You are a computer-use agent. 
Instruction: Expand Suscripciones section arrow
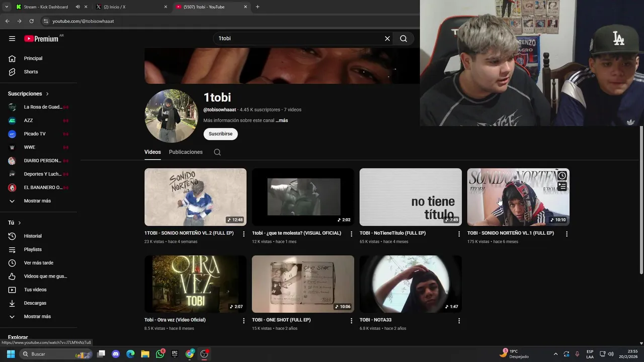(x=47, y=94)
